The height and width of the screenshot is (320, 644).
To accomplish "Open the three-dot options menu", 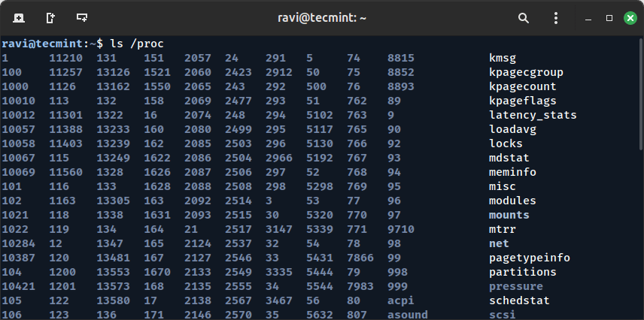I will coord(556,18).
